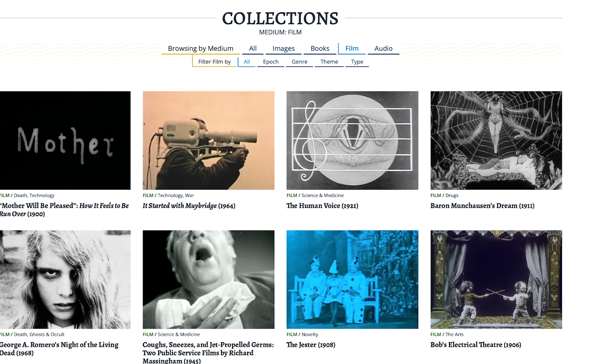615x364 pixels.
Task: Open the fencing puppets theatre thumbnail
Action: [496, 280]
